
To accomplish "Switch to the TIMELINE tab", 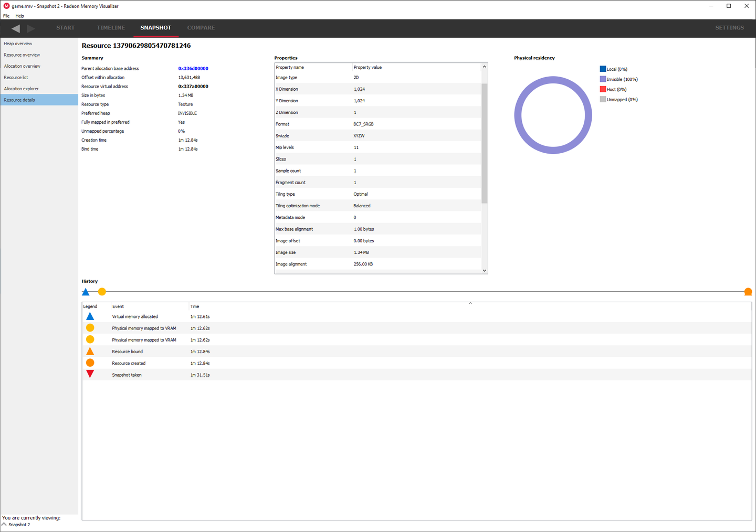I will tap(110, 28).
